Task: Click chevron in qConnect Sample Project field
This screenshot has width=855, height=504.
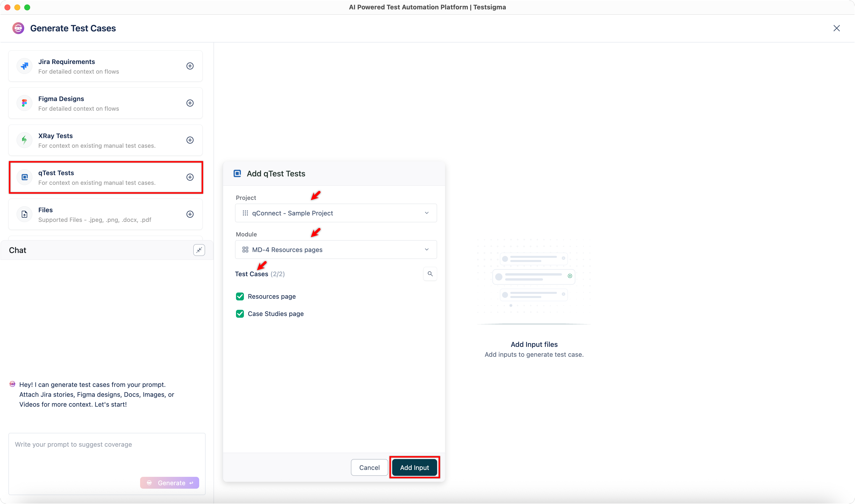Action: [427, 213]
